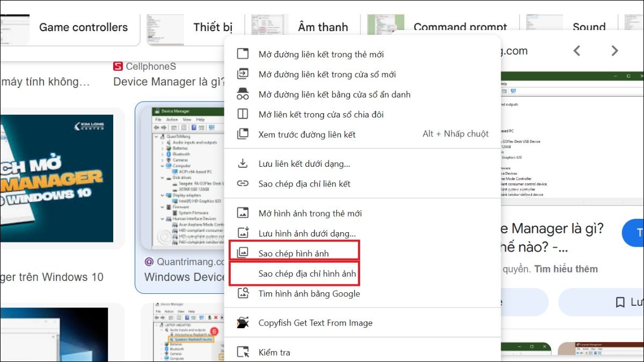Select 'Sao chép địa chỉ hình ảnh' menu entry
The image size is (644, 362).
coord(307,274)
